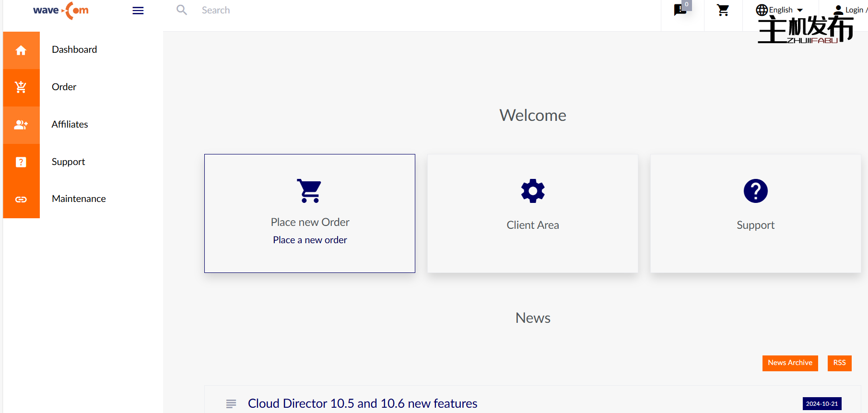Click the Maintenance link icon
The image size is (868, 413).
click(21, 200)
